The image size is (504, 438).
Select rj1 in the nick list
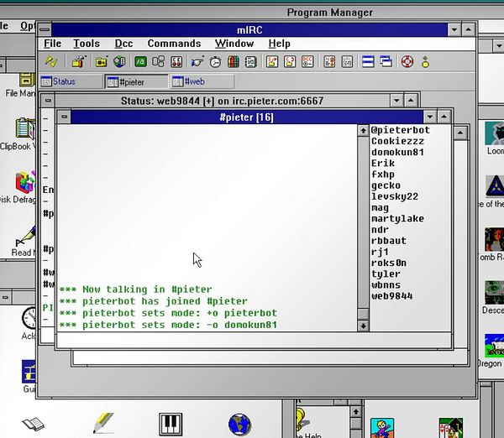(380, 252)
